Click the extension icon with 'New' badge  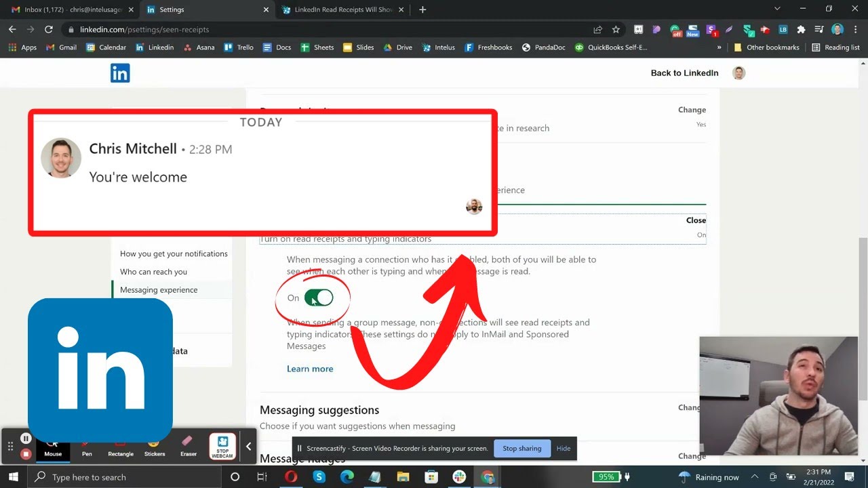point(692,30)
